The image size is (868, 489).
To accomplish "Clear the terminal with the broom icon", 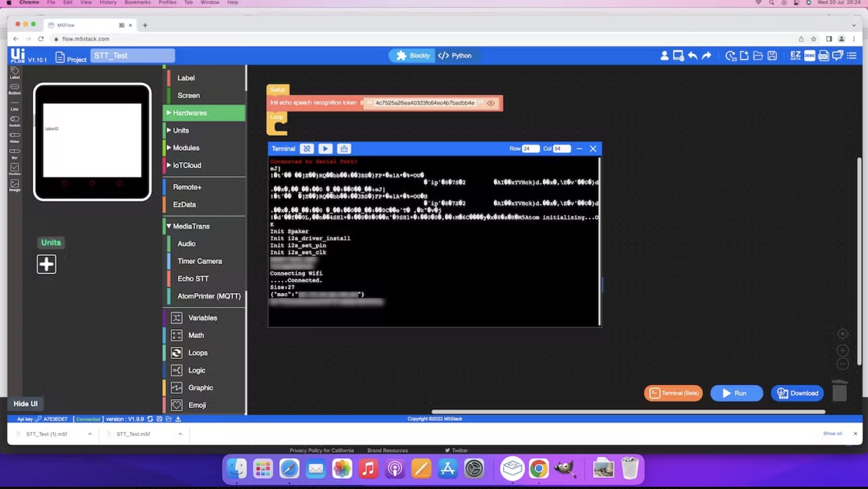I will pos(344,149).
